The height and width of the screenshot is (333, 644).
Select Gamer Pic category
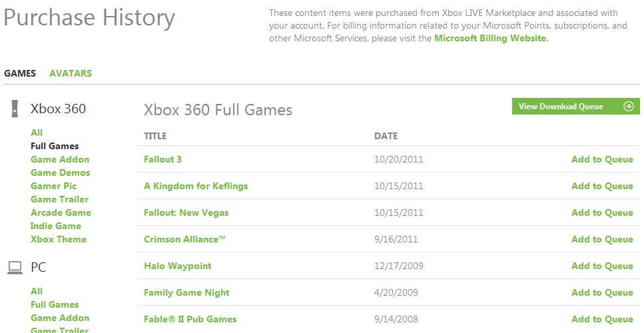pos(54,186)
